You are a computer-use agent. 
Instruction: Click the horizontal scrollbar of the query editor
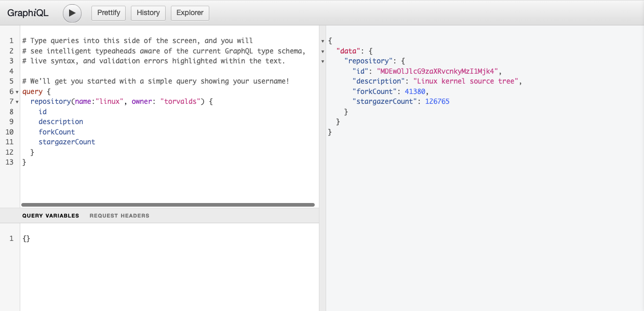pyautogui.click(x=168, y=205)
